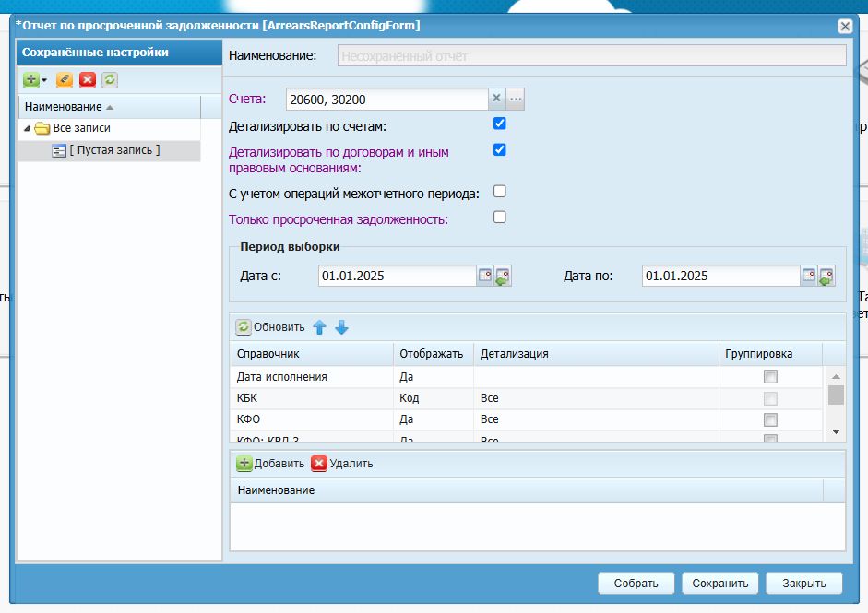Move selected row up with blue arrow

pyautogui.click(x=319, y=327)
